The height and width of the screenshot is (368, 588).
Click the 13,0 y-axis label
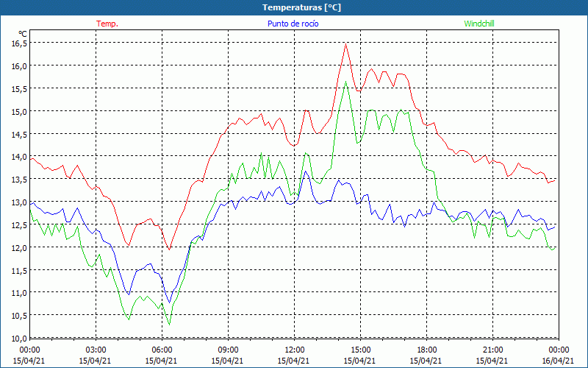coord(20,202)
